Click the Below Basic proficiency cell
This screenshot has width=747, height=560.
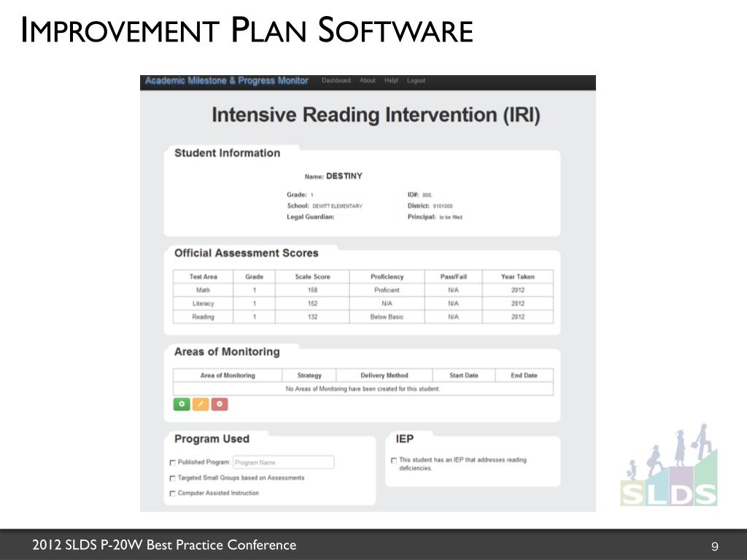point(387,316)
